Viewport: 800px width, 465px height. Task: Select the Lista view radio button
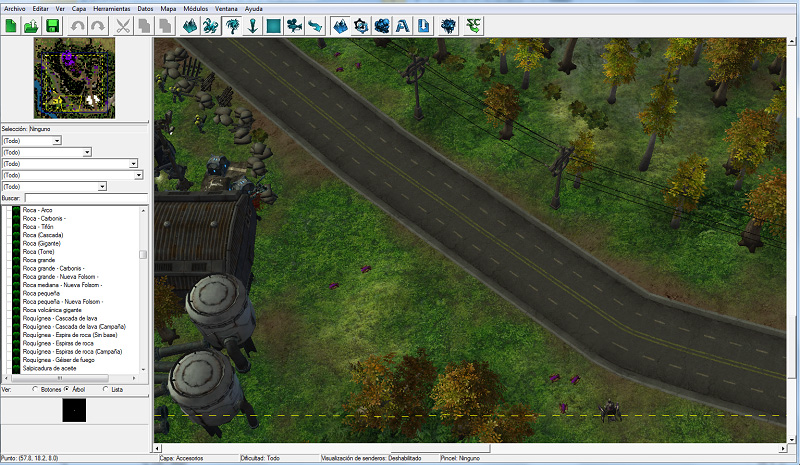coord(106,389)
